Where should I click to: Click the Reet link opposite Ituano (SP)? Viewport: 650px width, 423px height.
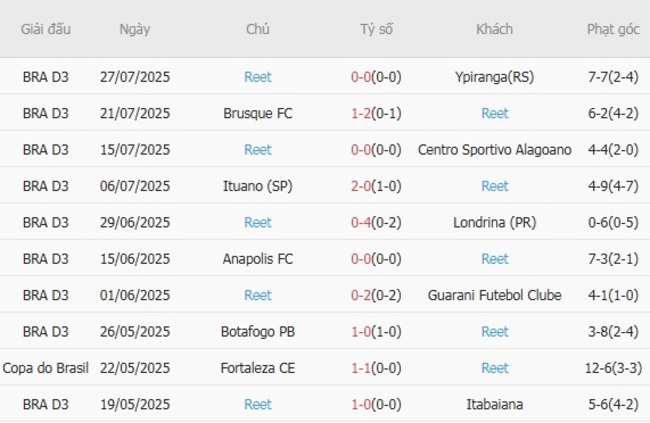494,186
